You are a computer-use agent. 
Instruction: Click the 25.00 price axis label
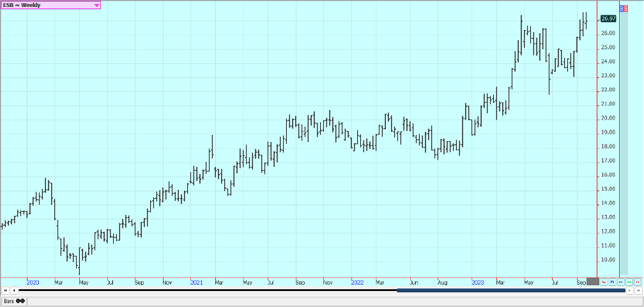(x=609, y=47)
